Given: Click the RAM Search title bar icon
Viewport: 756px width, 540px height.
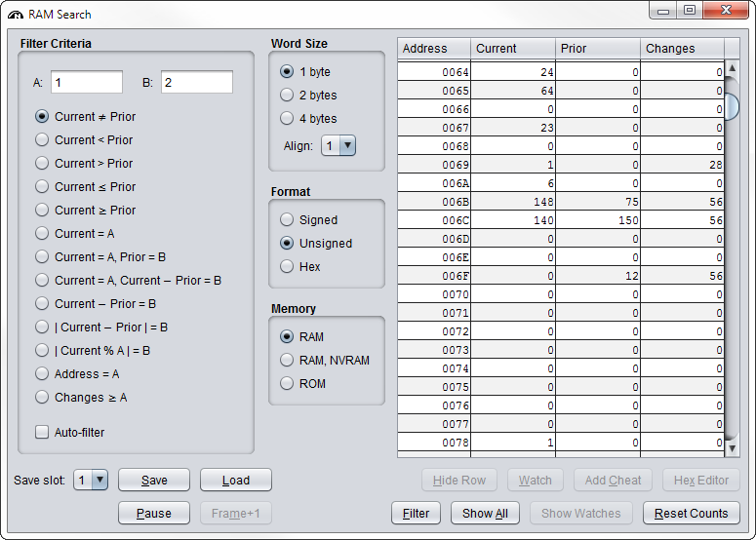Looking at the screenshot, I should click(15, 15).
